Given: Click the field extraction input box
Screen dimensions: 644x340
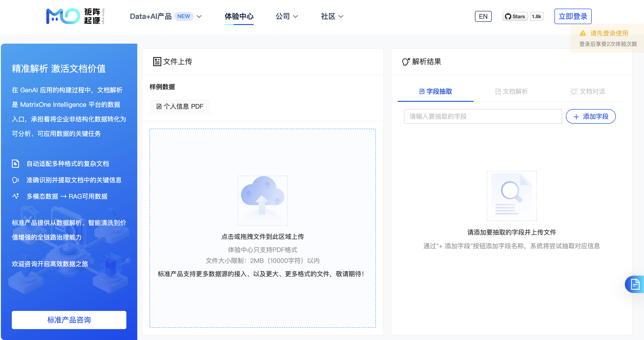Looking at the screenshot, I should pos(482,116).
